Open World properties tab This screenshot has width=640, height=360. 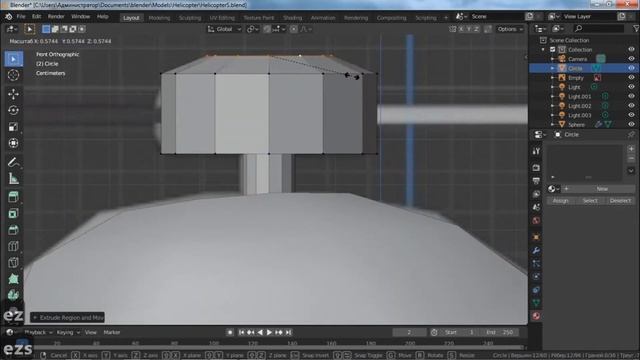[536, 221]
